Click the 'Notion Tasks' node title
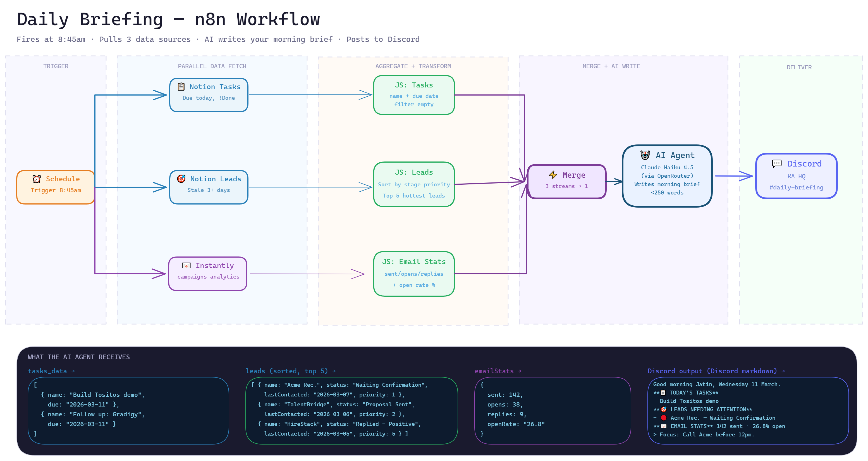The height and width of the screenshot is (461, 868). 215,87
